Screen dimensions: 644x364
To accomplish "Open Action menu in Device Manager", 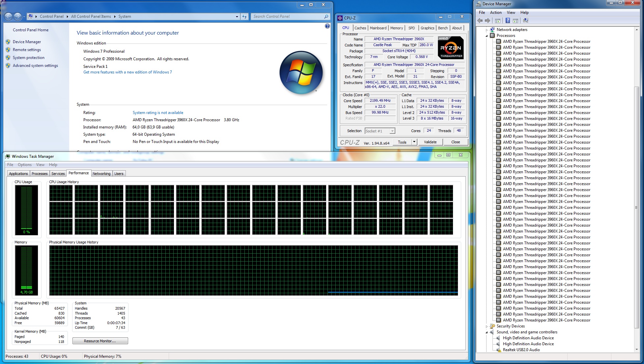I will click(496, 13).
